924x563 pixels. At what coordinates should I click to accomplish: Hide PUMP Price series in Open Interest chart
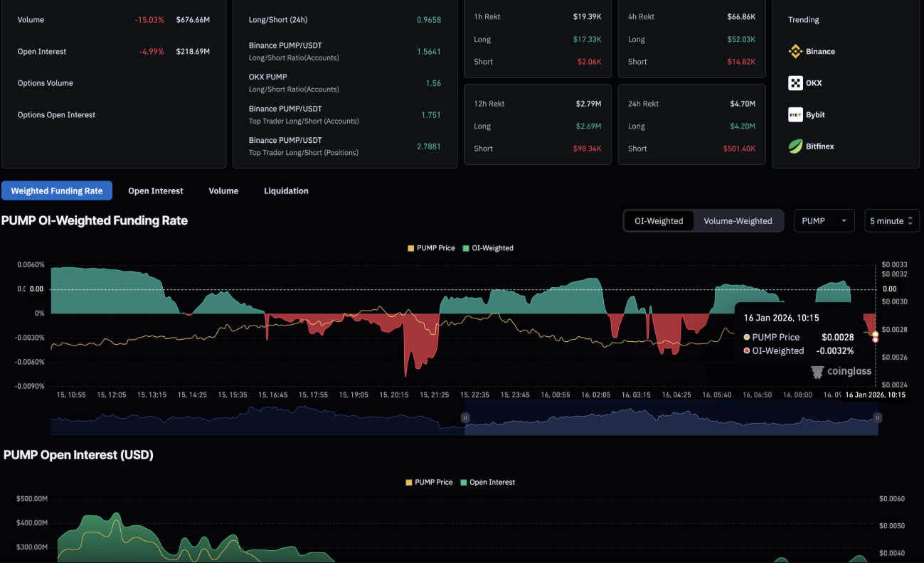pos(429,482)
